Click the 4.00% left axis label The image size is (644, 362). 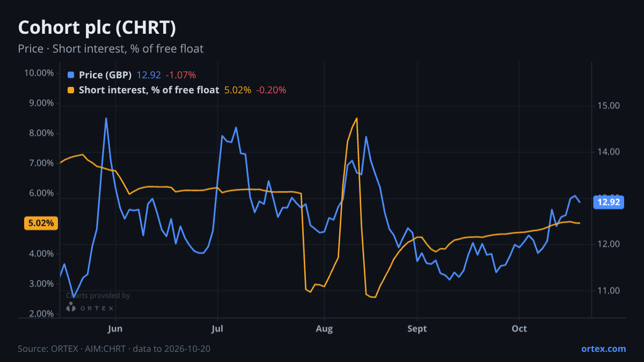point(41,254)
